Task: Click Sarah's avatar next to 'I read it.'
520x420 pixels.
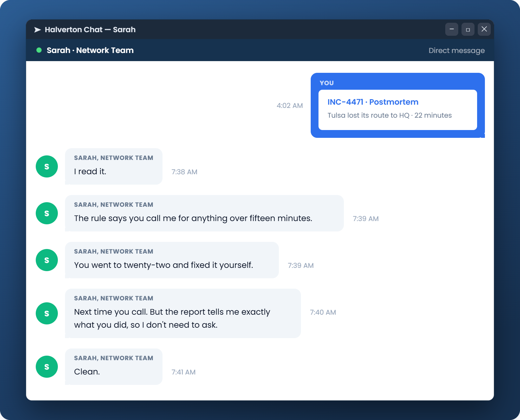Action: [x=47, y=166]
